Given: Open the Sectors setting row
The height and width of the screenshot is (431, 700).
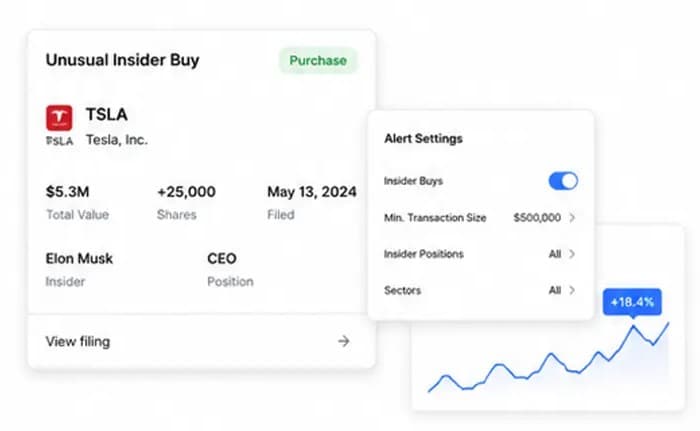Looking at the screenshot, I should click(480, 290).
